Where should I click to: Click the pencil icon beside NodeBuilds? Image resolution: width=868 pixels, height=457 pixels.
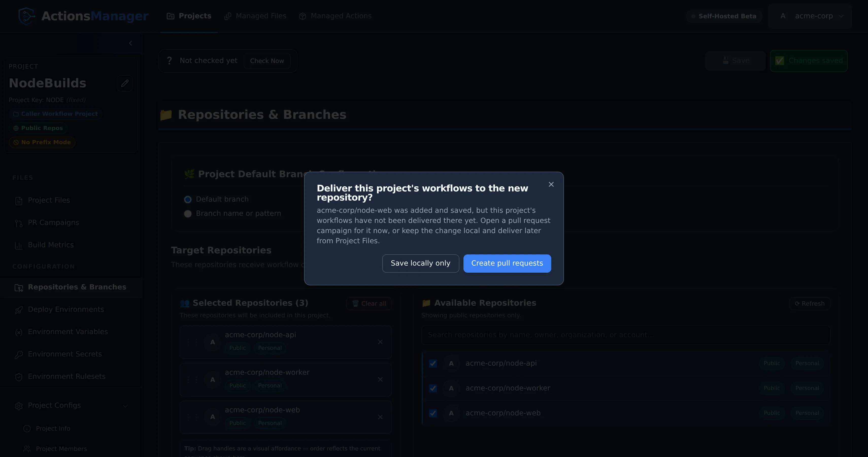point(125,83)
